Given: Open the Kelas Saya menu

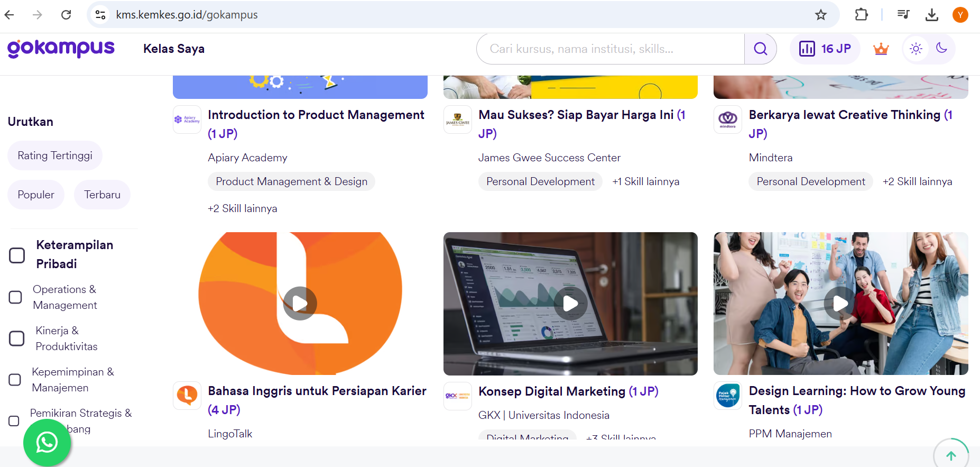Looking at the screenshot, I should tap(173, 49).
